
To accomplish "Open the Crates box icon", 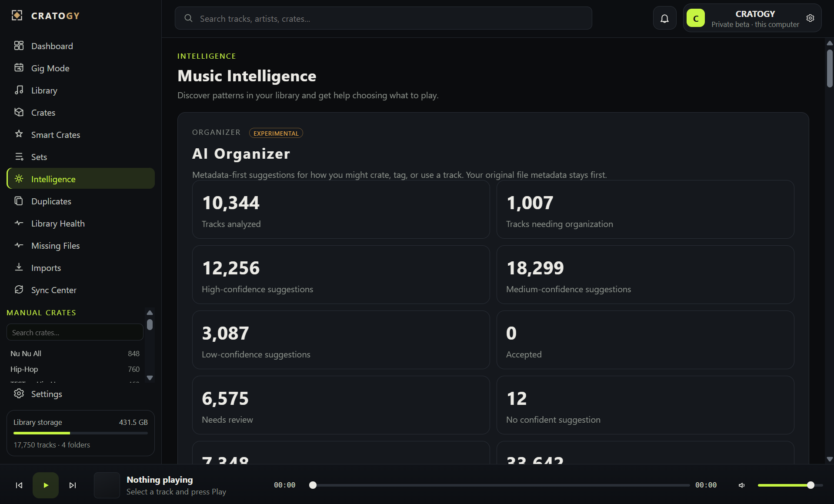I will coord(19,112).
